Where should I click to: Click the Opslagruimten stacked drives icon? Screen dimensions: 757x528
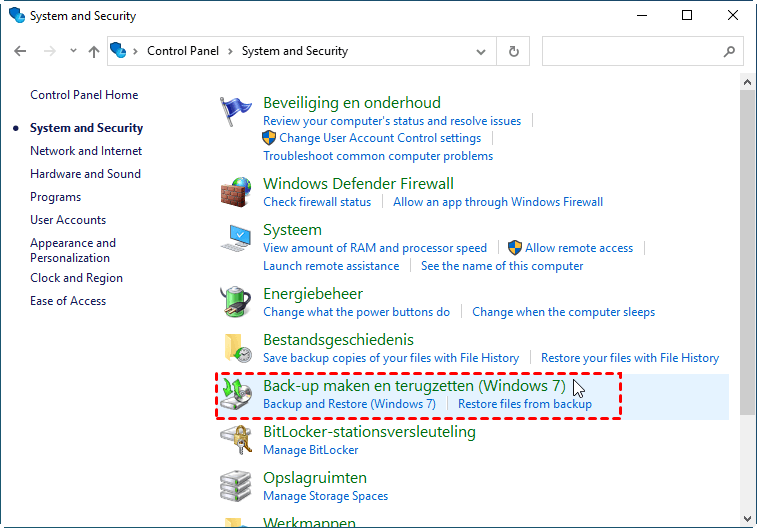tap(236, 486)
